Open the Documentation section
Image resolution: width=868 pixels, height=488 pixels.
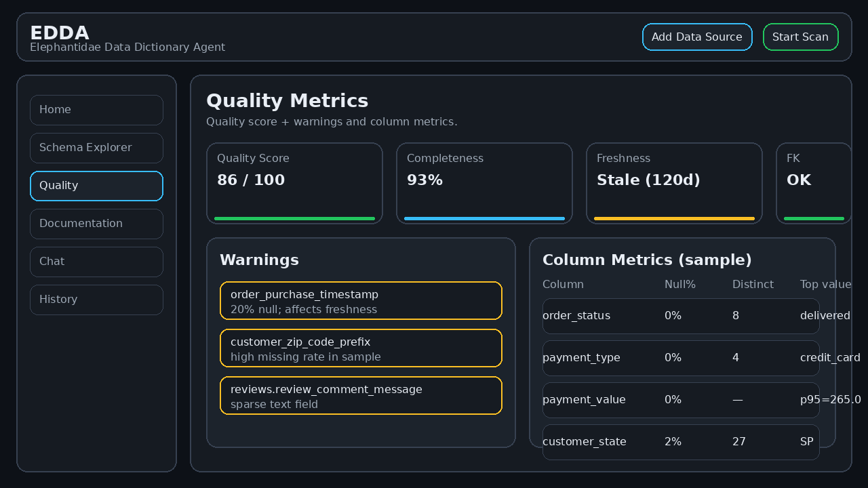(96, 224)
